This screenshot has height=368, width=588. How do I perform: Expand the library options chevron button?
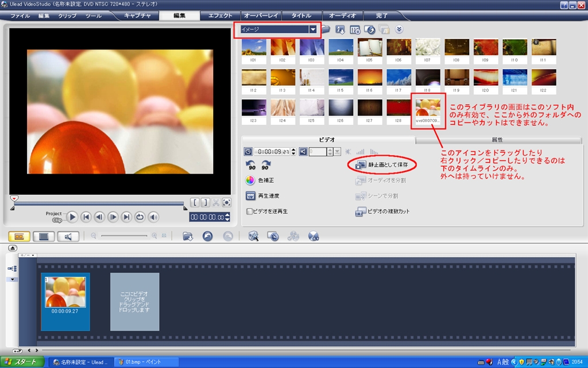tap(399, 29)
